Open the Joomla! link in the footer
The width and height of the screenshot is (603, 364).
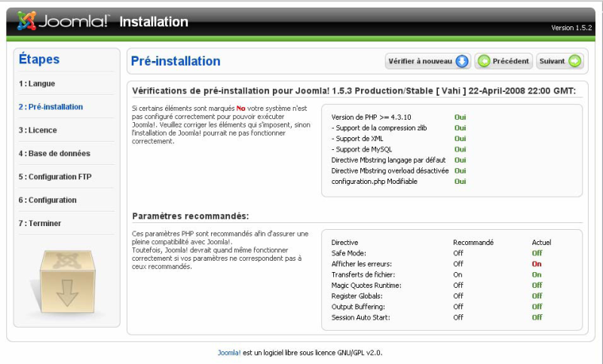point(229,353)
